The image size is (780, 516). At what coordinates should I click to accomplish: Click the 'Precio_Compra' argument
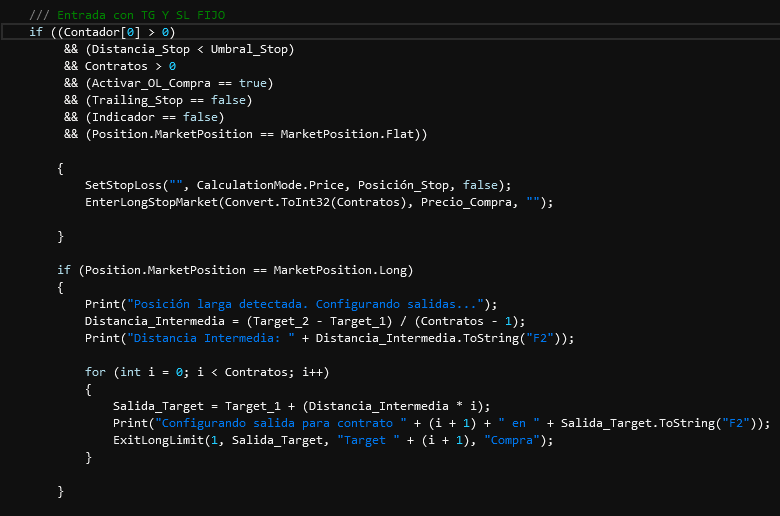(x=467, y=202)
